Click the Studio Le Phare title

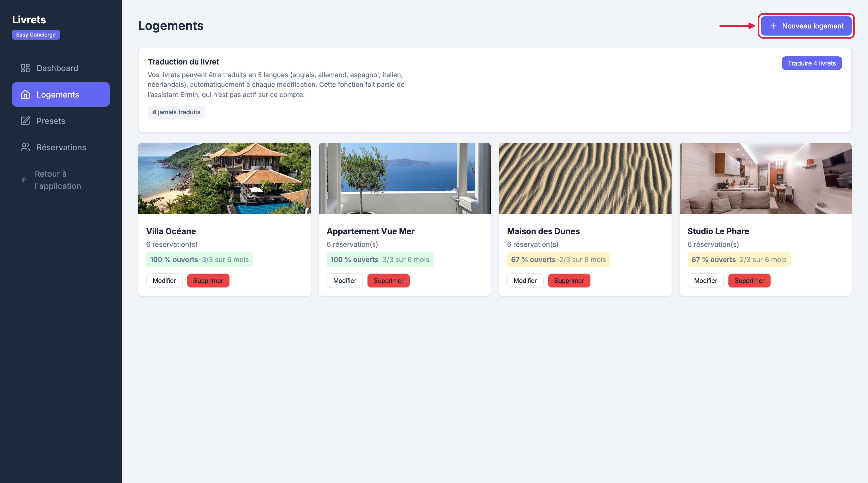[718, 231]
